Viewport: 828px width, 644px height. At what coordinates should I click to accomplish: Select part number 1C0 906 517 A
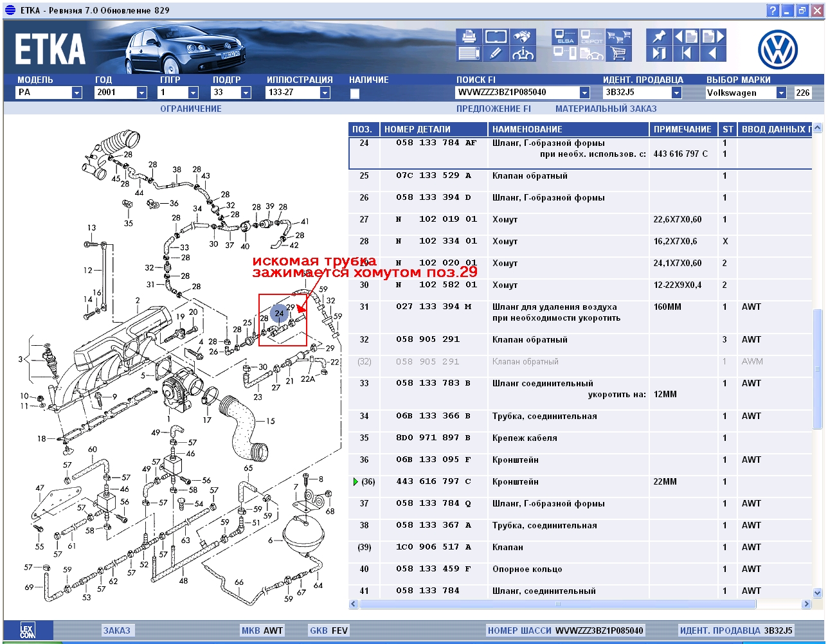click(434, 547)
